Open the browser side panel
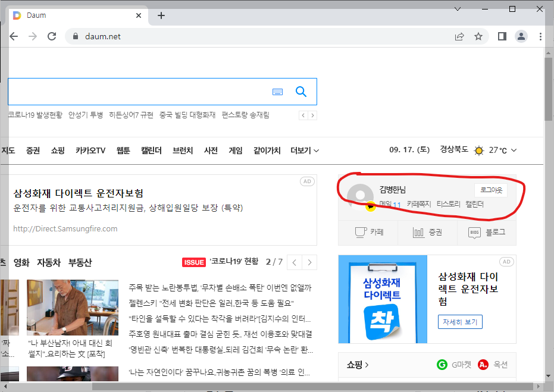Image resolution: width=554 pixels, height=392 pixels. [502, 36]
